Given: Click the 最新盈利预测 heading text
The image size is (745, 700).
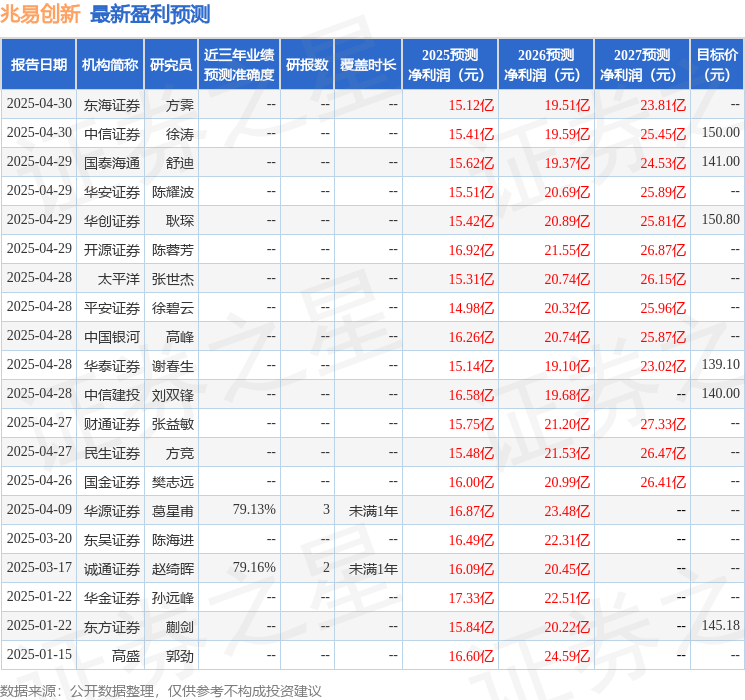Looking at the screenshot, I should [150, 14].
